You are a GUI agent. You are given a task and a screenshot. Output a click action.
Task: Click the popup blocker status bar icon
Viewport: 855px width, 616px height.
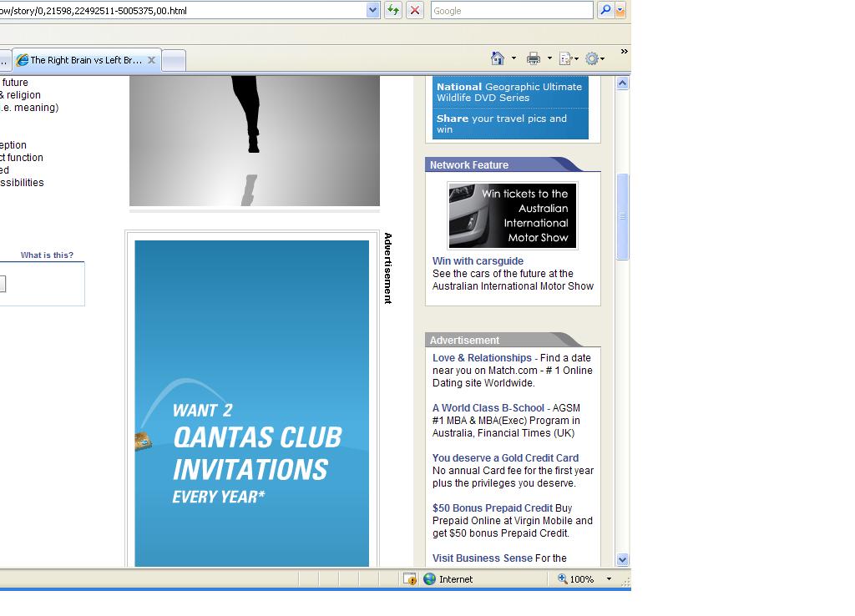click(x=409, y=579)
